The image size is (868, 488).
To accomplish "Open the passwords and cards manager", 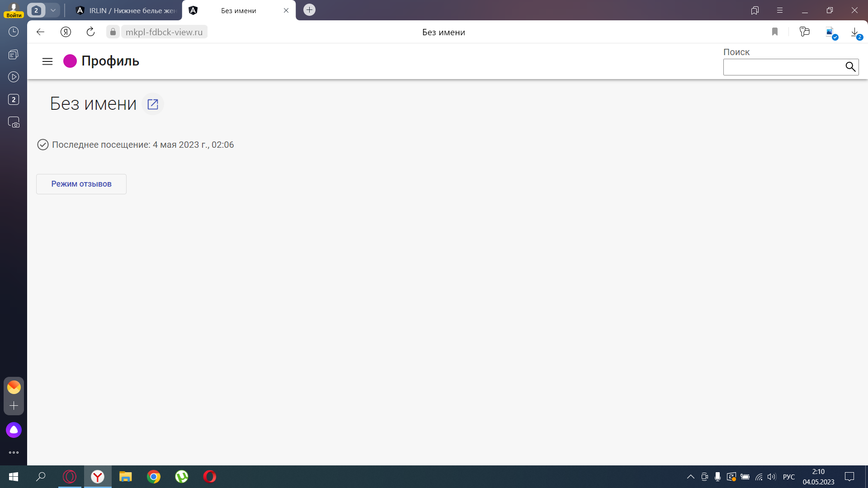I will (805, 32).
